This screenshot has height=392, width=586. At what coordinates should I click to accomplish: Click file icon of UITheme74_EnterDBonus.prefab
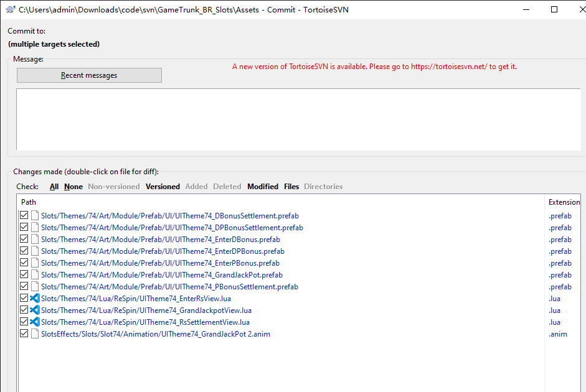pyautogui.click(x=35, y=240)
